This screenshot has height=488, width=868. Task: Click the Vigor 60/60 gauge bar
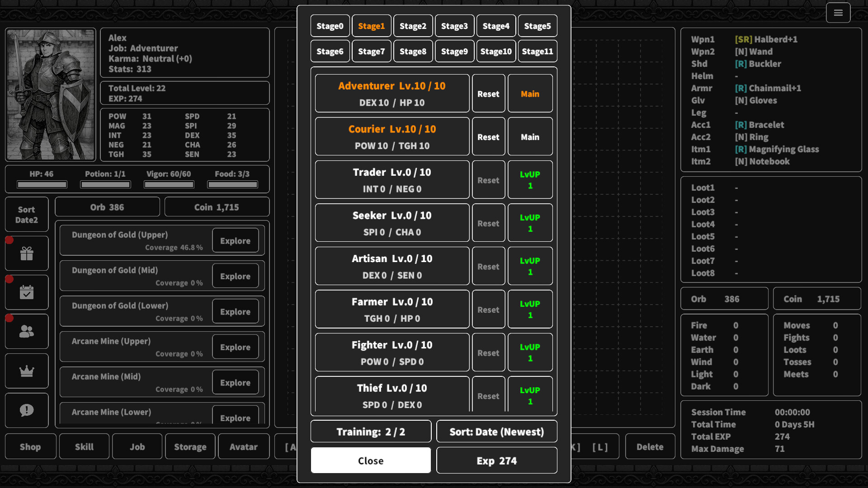coord(169,184)
